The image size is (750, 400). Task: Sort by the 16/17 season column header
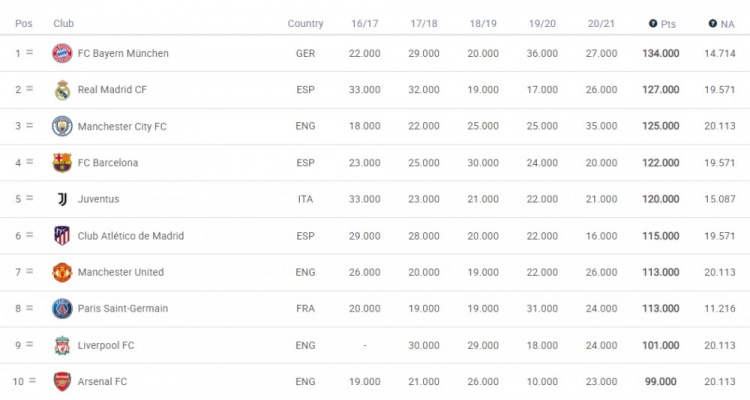point(364,23)
